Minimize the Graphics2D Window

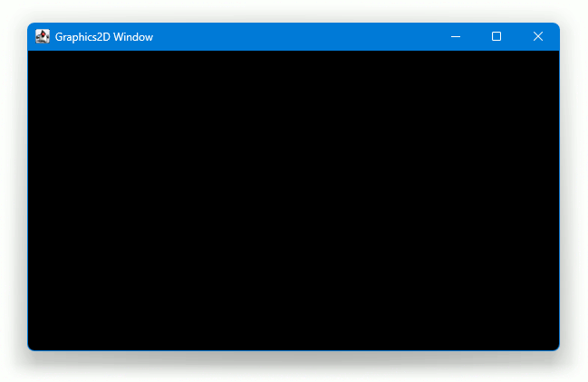[456, 36]
